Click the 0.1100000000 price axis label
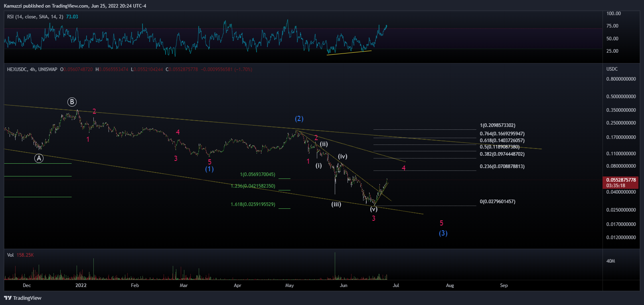The image size is (644, 305). pyautogui.click(x=621, y=154)
